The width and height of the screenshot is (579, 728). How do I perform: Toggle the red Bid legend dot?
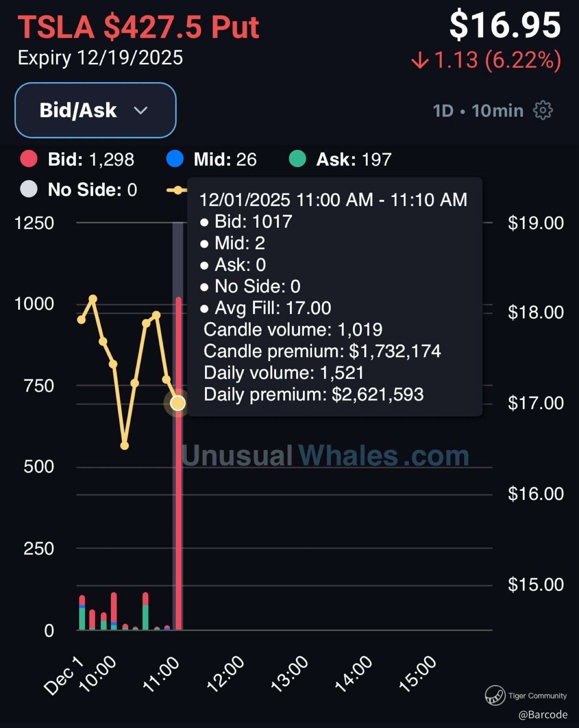(x=29, y=159)
